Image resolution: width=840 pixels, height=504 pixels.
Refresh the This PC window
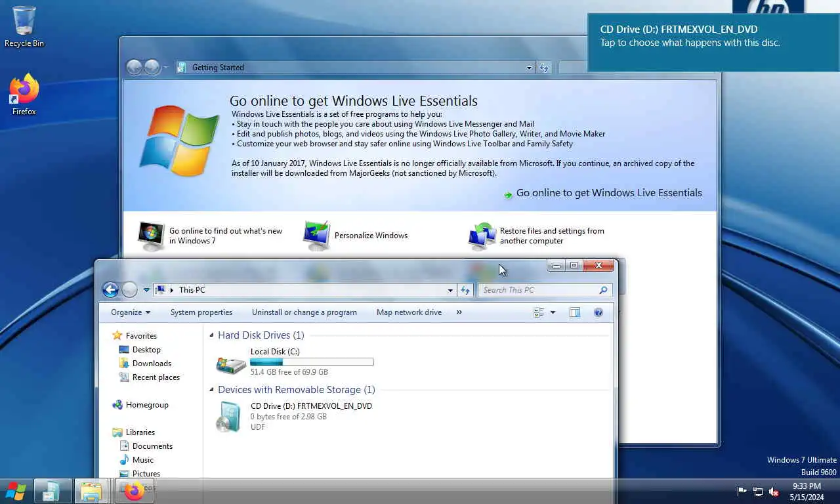pos(465,290)
